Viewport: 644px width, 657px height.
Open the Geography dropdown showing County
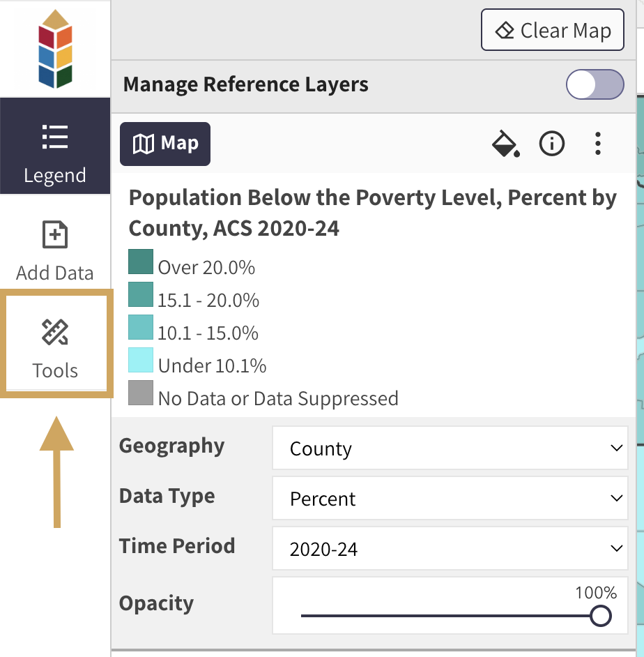[450, 448]
